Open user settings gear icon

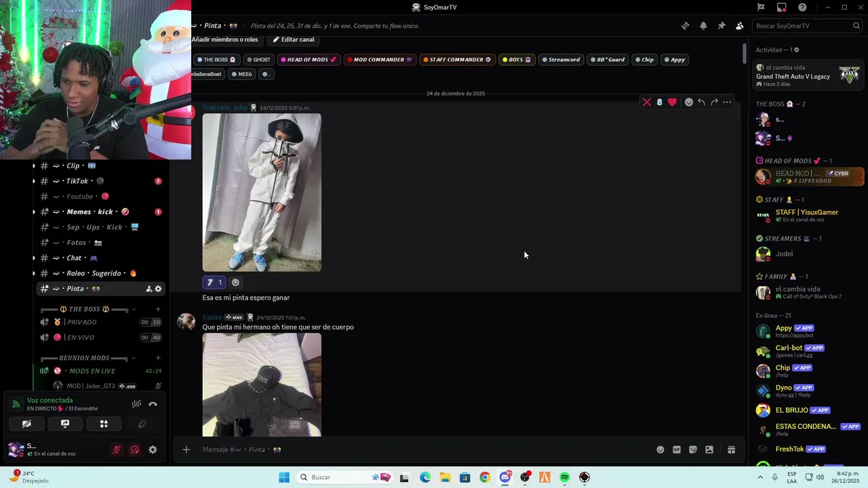coord(153,449)
